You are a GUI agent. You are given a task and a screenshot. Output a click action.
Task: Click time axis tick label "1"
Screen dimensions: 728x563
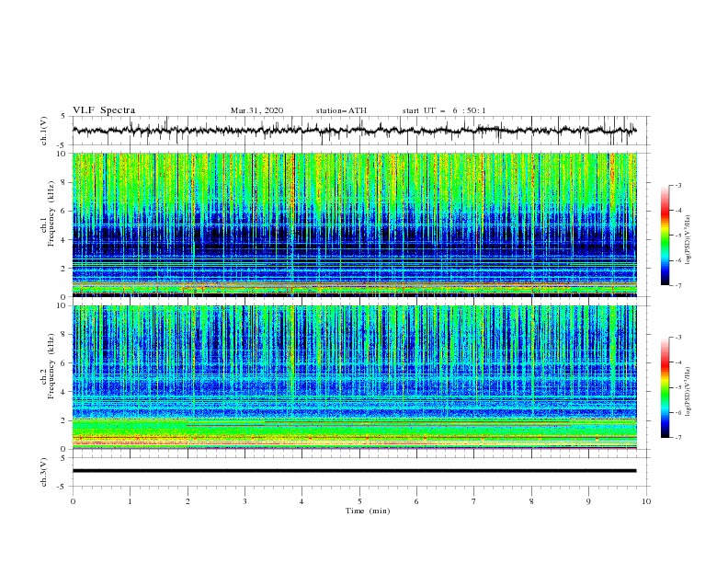coord(130,501)
